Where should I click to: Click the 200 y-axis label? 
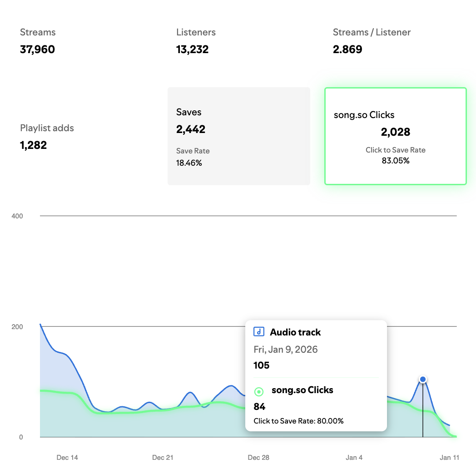pos(17,327)
